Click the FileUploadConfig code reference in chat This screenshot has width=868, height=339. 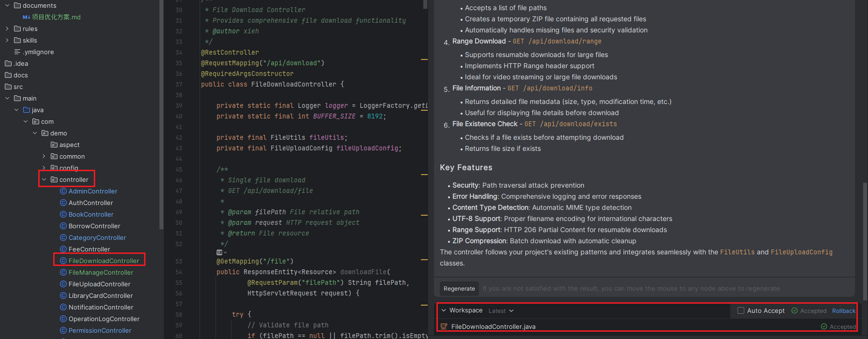click(801, 252)
